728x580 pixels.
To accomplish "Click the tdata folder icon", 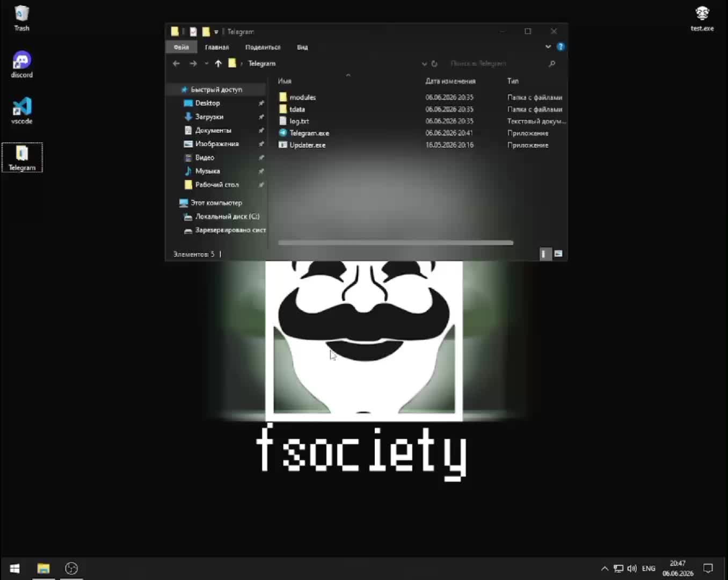I will pos(283,109).
